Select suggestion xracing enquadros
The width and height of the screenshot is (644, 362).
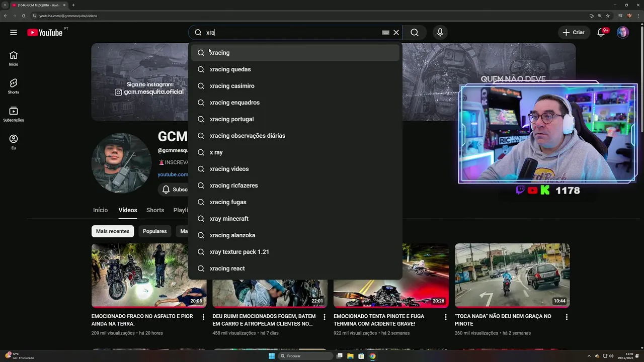(295, 103)
